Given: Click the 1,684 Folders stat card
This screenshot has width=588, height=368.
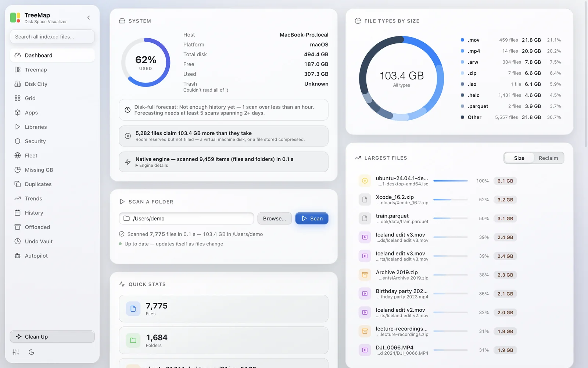Looking at the screenshot, I should pyautogui.click(x=223, y=340).
